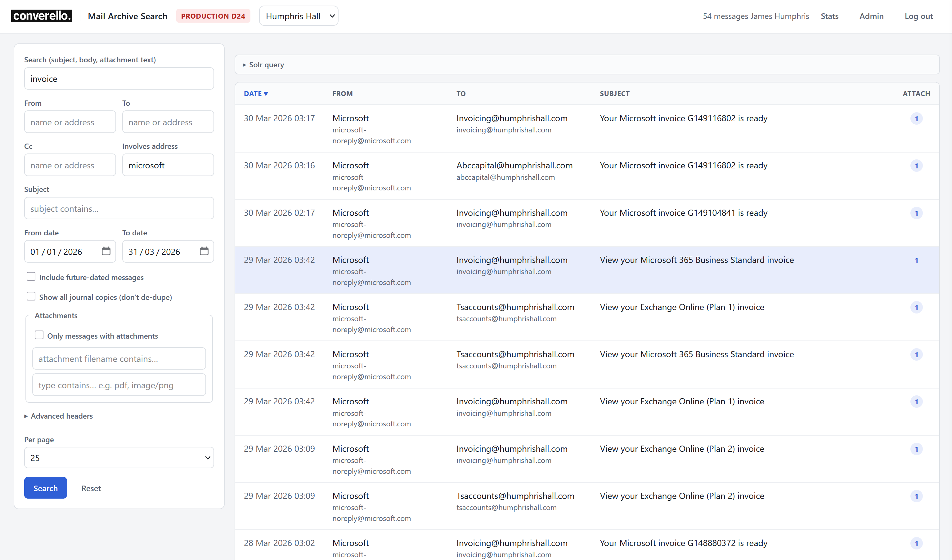Toggle Show all journal copies checkbox
This screenshot has height=560, width=952.
coord(31,296)
